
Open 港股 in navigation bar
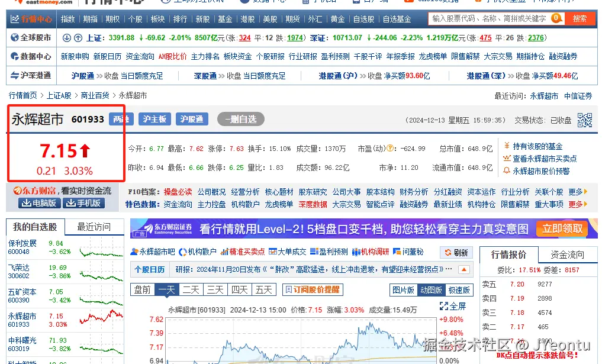coord(247,19)
